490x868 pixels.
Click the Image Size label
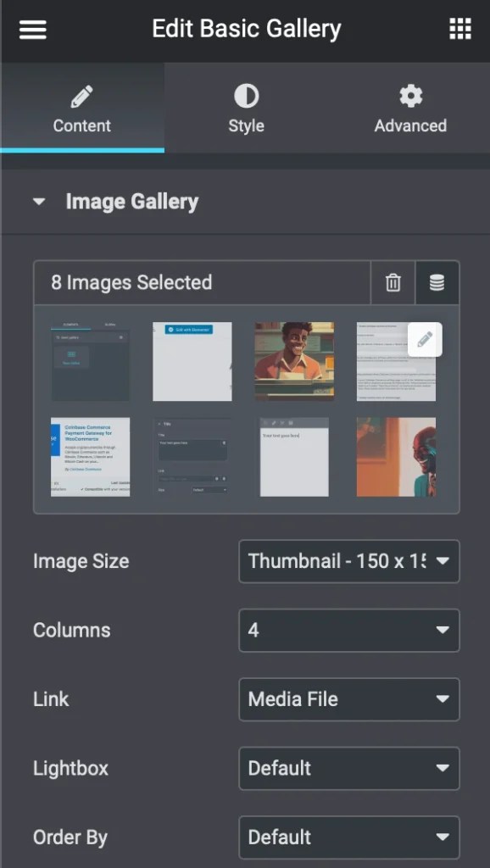coord(81,561)
